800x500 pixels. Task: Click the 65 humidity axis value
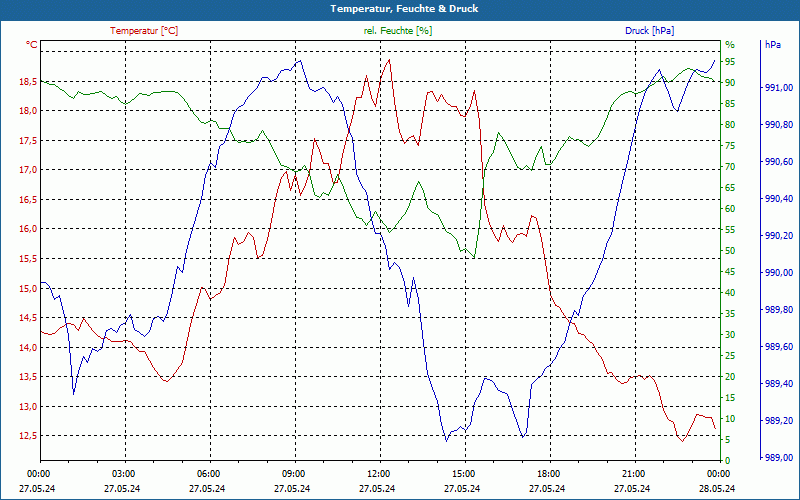(730, 188)
